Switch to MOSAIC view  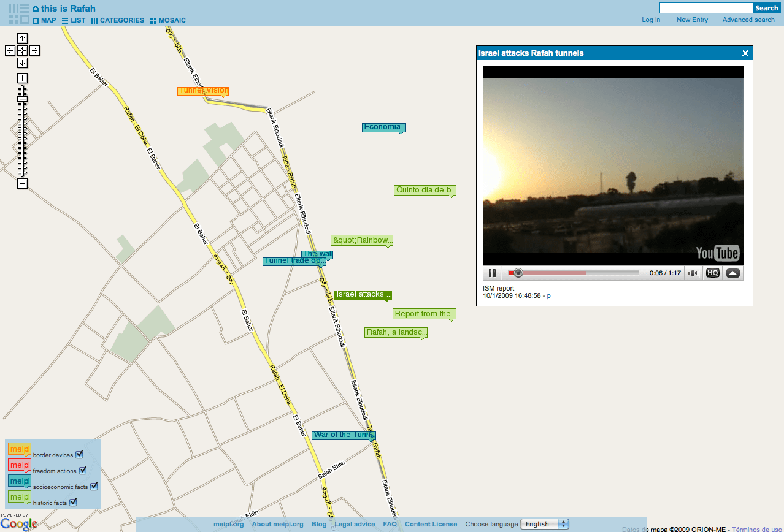168,20
